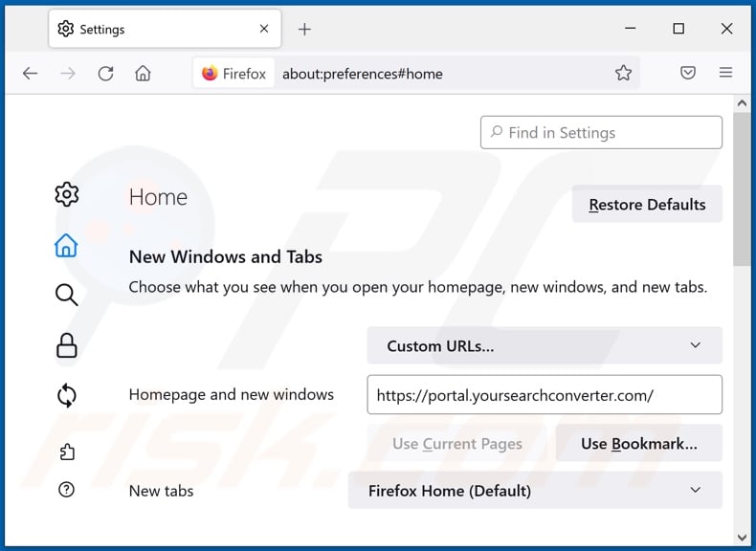
Task: Select the Home category in sidebar
Action: (66, 246)
